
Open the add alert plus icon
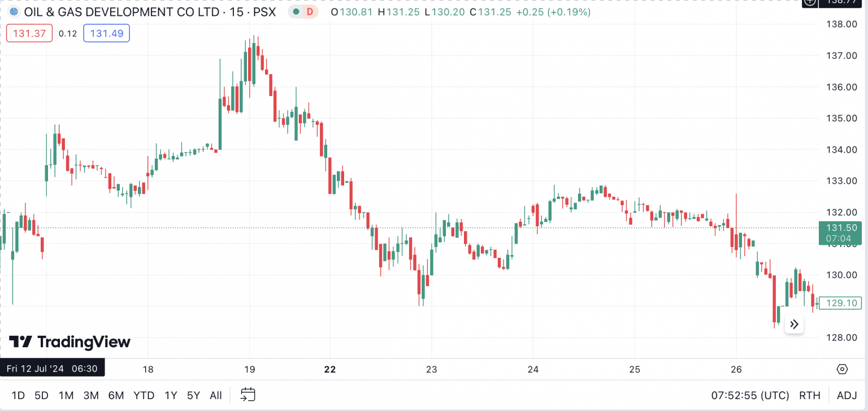(809, 3)
